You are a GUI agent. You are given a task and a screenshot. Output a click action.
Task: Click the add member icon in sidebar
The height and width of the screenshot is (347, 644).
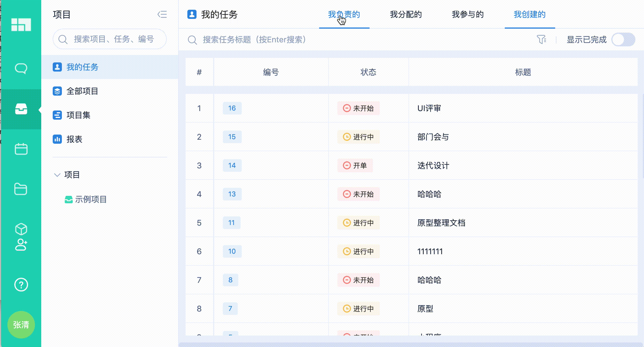click(21, 245)
